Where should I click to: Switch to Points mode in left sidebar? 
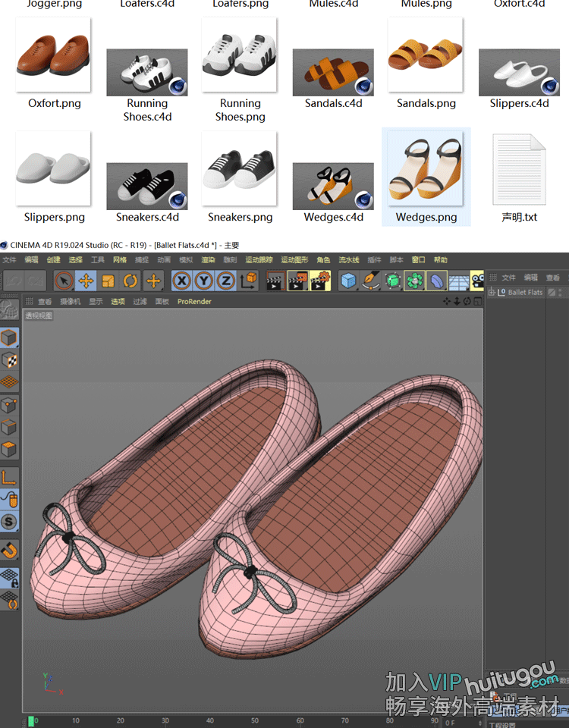pos(10,405)
